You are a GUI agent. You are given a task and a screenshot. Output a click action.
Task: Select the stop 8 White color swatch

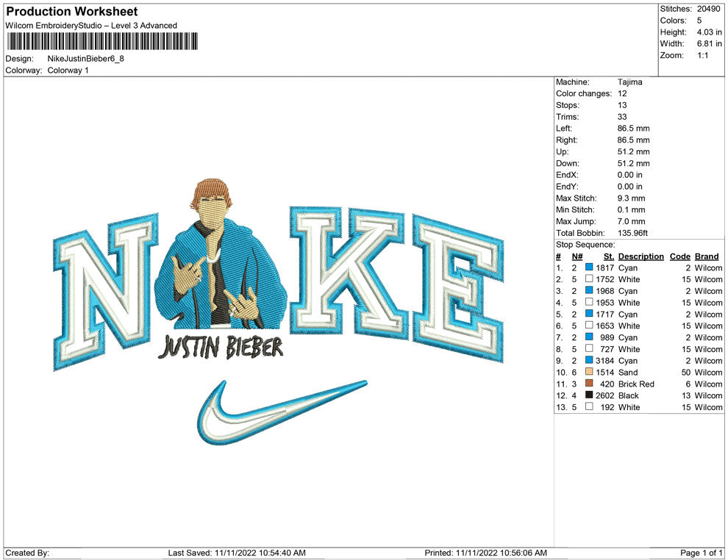589,348
